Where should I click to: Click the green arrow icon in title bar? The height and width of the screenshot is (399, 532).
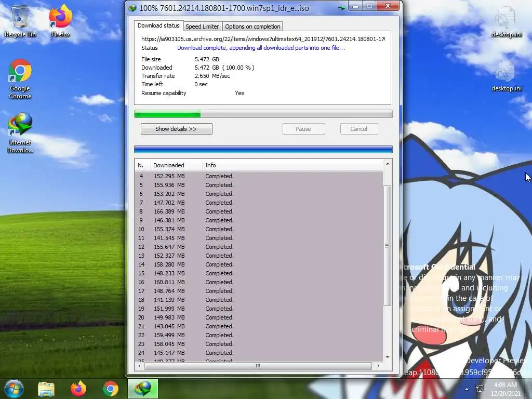tap(341, 7)
